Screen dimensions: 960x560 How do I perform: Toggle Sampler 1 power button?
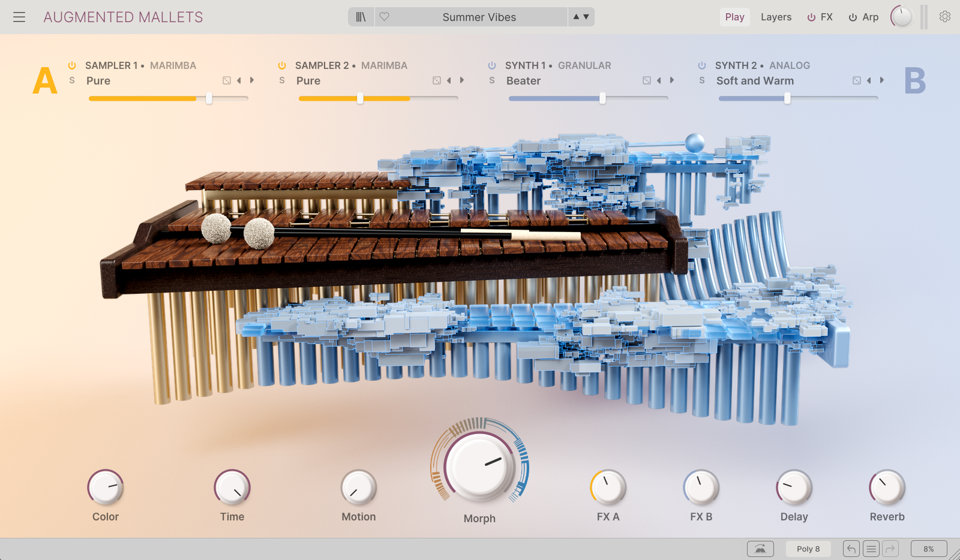pos(72,65)
